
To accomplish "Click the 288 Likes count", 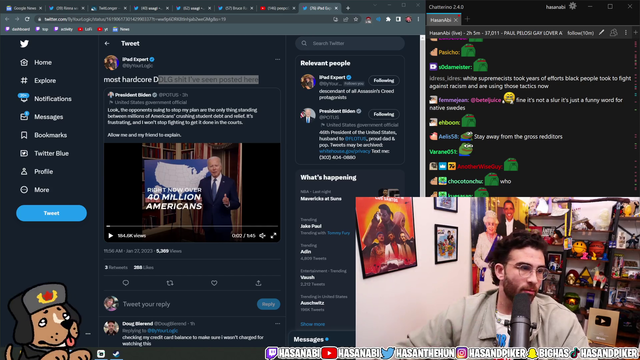I will pos(144,267).
